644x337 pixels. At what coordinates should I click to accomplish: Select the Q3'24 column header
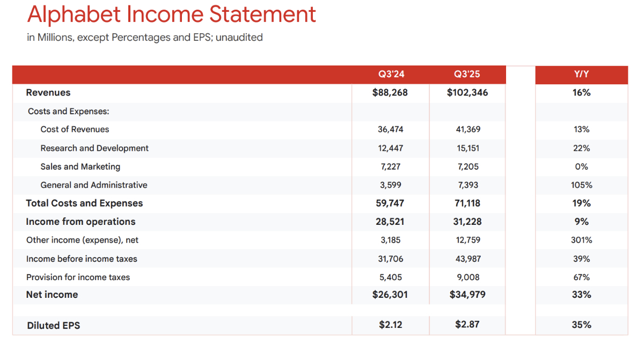click(x=391, y=75)
